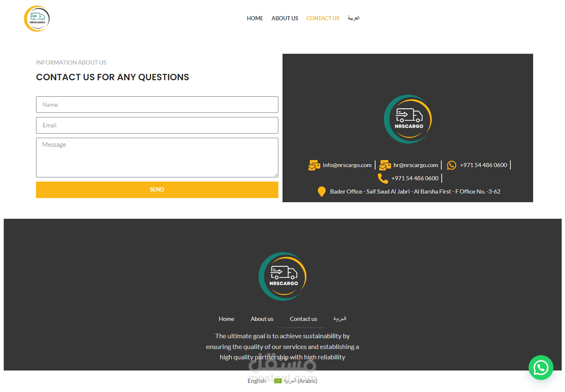Viewport: 565px width, 392px height.
Task: Select English in the language switcher
Action: click(256, 381)
